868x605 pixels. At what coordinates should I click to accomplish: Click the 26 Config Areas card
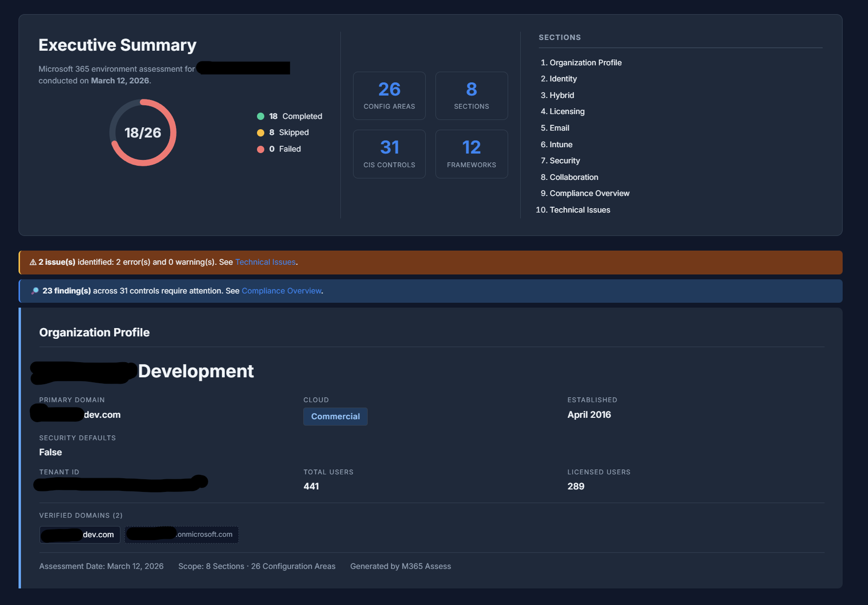click(x=389, y=96)
